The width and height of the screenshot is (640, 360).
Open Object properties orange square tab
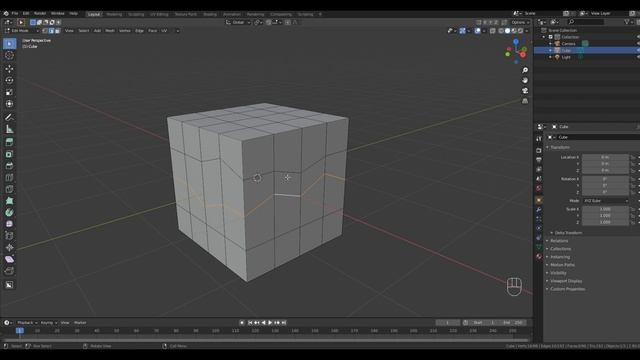click(x=539, y=200)
